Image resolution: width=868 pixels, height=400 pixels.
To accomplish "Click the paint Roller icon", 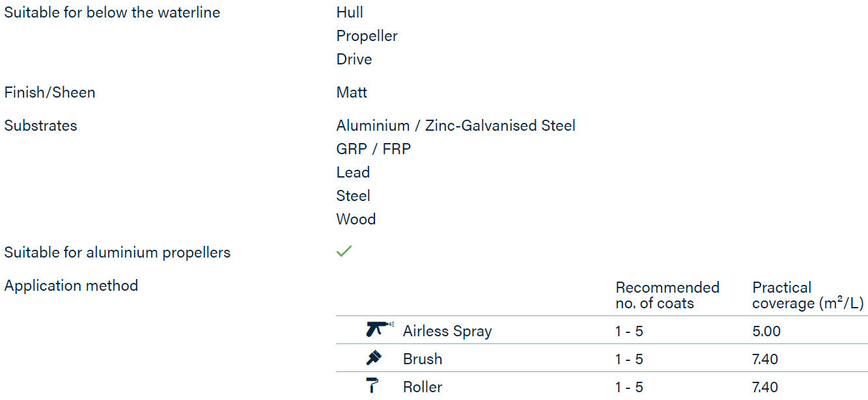I will [x=373, y=386].
